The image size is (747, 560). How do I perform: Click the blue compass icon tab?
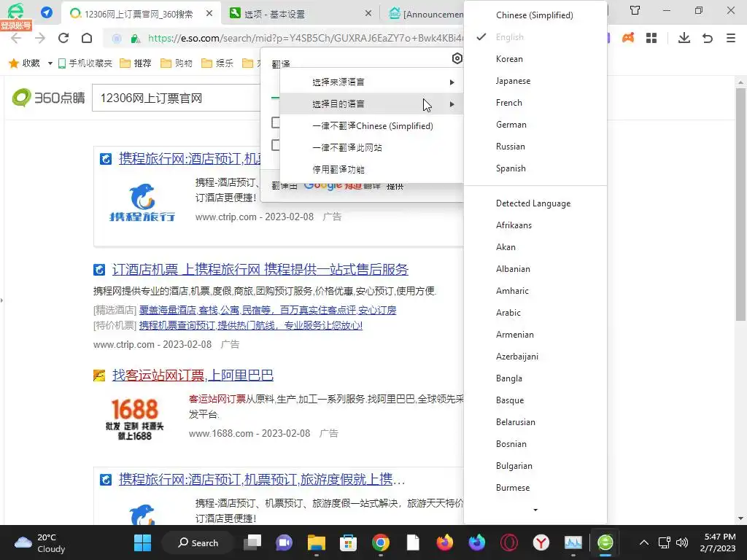46,12
